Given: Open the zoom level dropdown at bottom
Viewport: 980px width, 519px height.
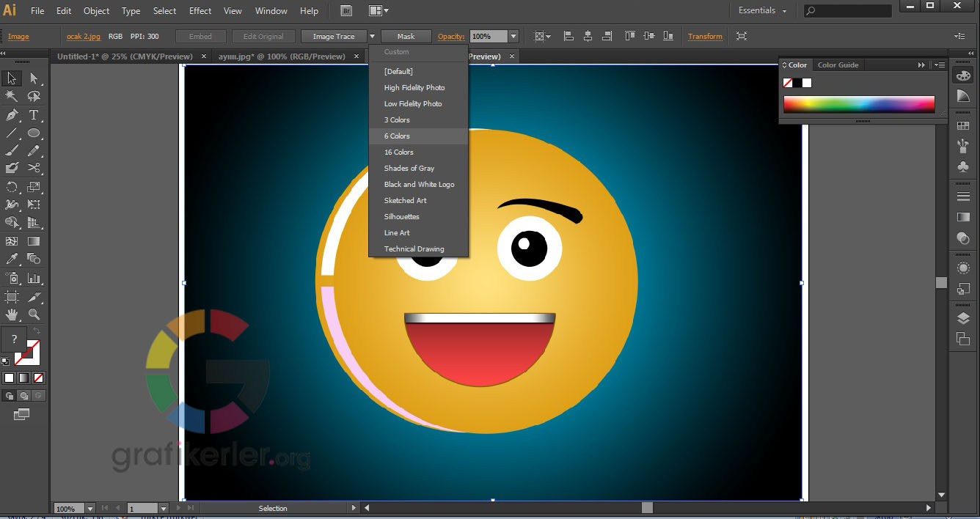Looking at the screenshot, I should [x=90, y=509].
